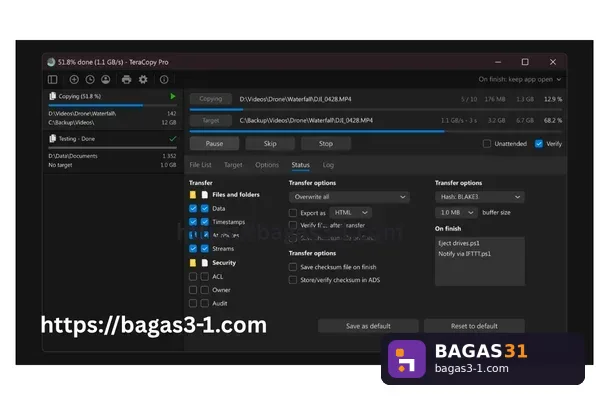Click the yellow folder icon beside Security
The image size is (600, 400).
click(193, 263)
